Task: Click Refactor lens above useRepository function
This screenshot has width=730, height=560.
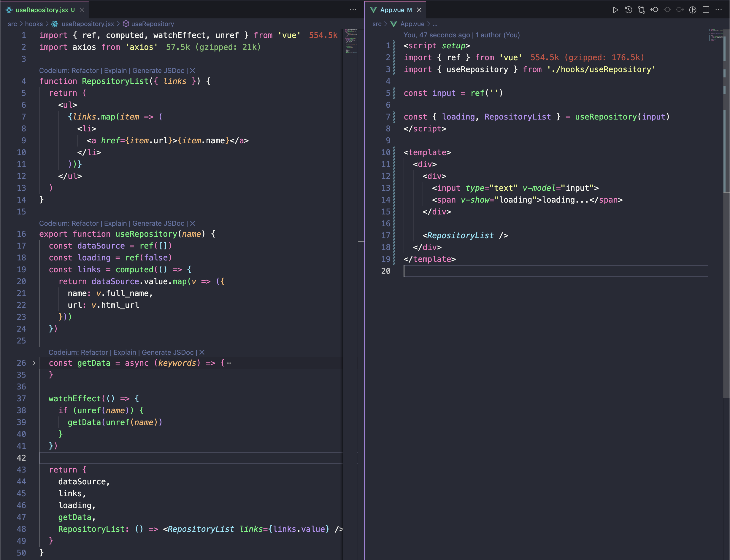Action: click(x=85, y=223)
